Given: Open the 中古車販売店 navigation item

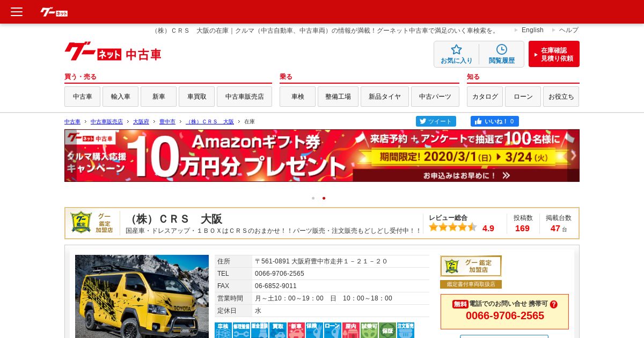Looking at the screenshot, I should tap(244, 97).
